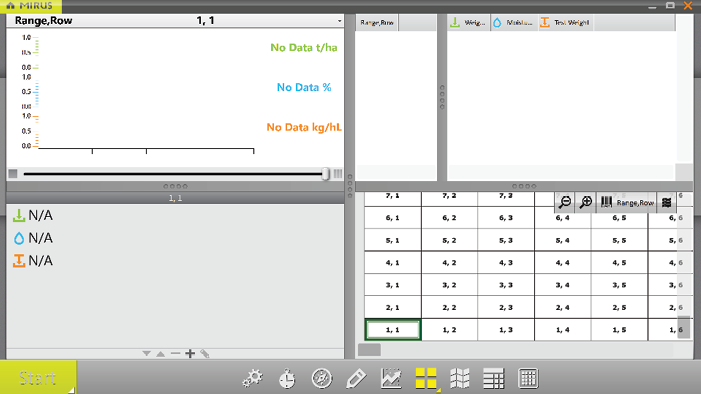The width and height of the screenshot is (701, 394).
Task: Open the data list table icon
Action: (x=494, y=378)
